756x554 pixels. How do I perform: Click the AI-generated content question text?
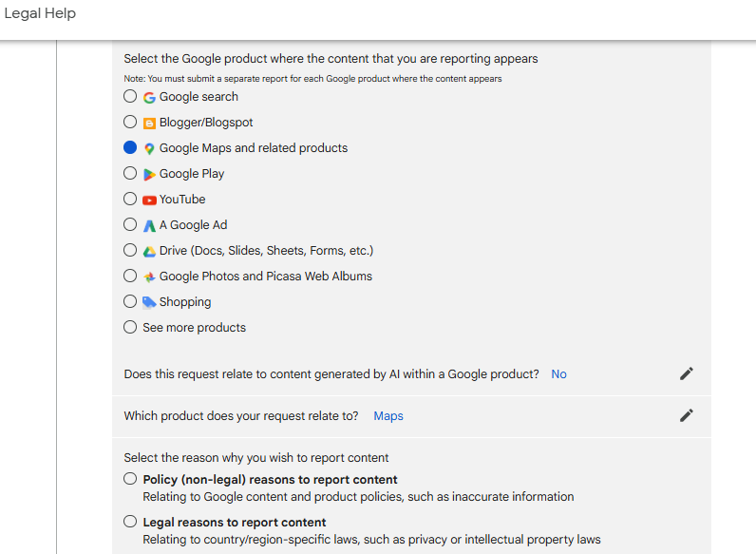tap(331, 374)
